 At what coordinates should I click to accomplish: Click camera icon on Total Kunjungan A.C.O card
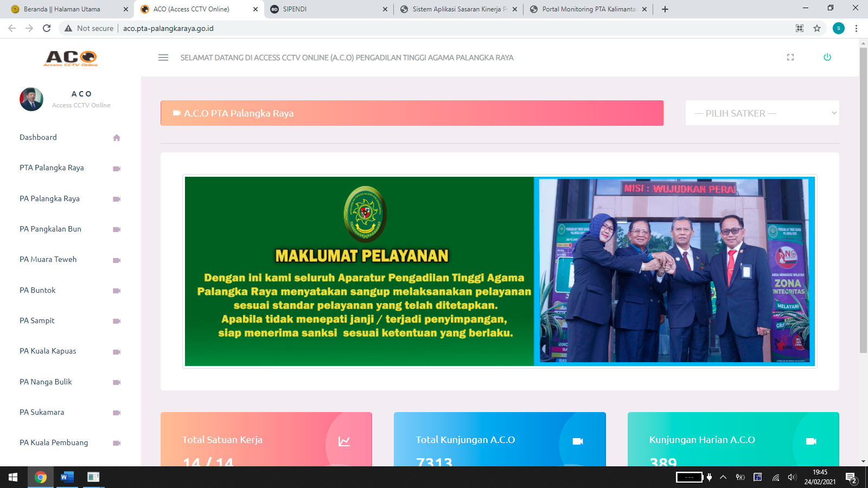click(578, 441)
